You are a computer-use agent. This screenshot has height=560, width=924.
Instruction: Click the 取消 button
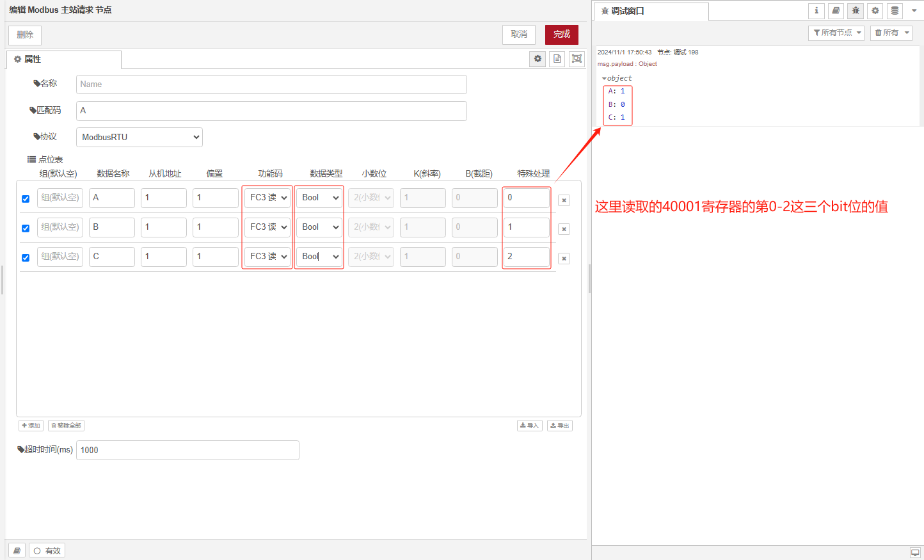tap(519, 35)
